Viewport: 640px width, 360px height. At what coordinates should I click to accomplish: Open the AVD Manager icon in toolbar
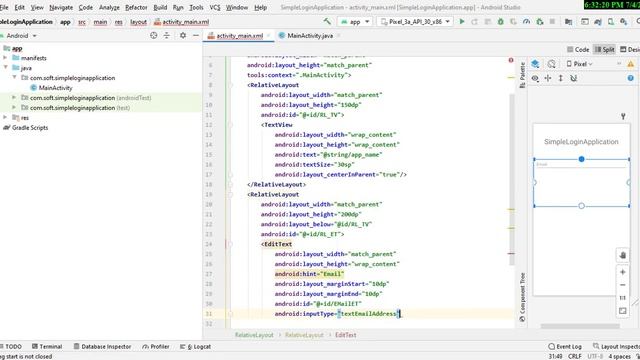coord(611,22)
